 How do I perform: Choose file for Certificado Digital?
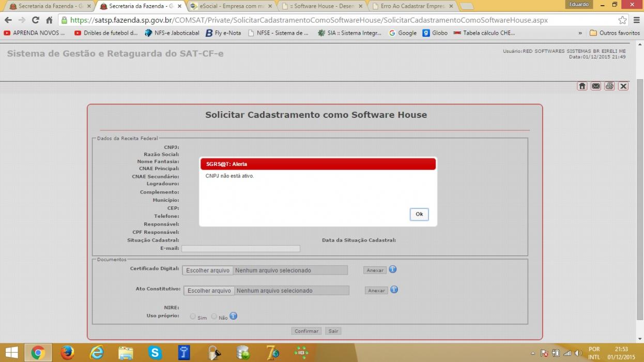[208, 270]
